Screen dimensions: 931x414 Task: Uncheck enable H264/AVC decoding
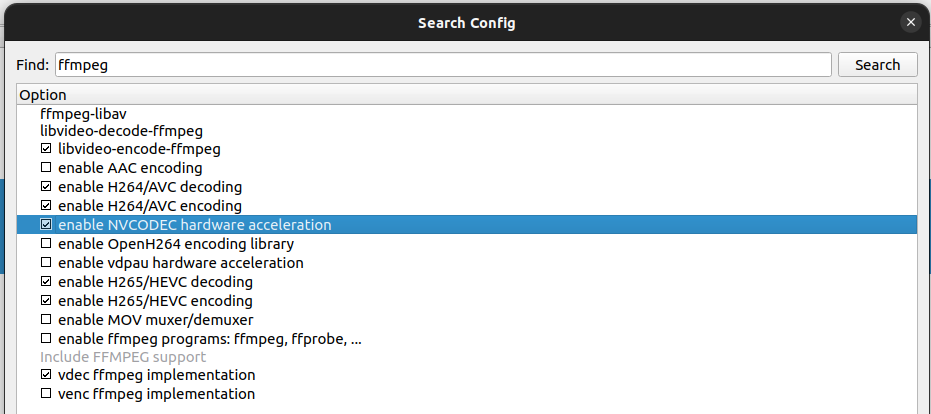pyautogui.click(x=46, y=187)
